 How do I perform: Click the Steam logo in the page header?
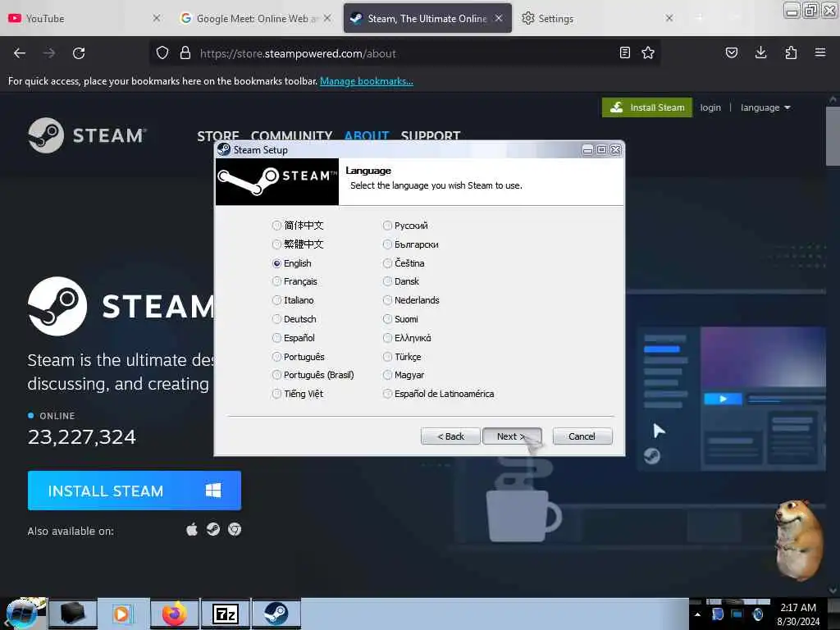point(87,135)
